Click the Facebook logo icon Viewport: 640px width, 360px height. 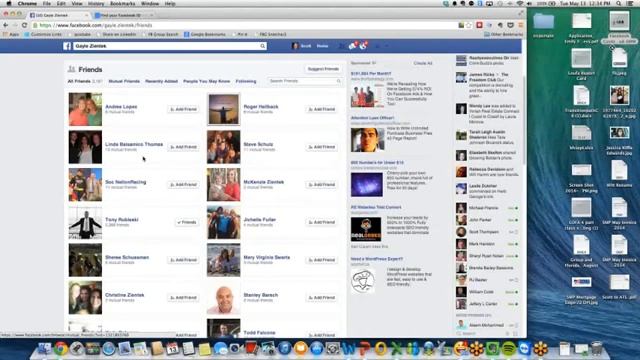[67, 46]
